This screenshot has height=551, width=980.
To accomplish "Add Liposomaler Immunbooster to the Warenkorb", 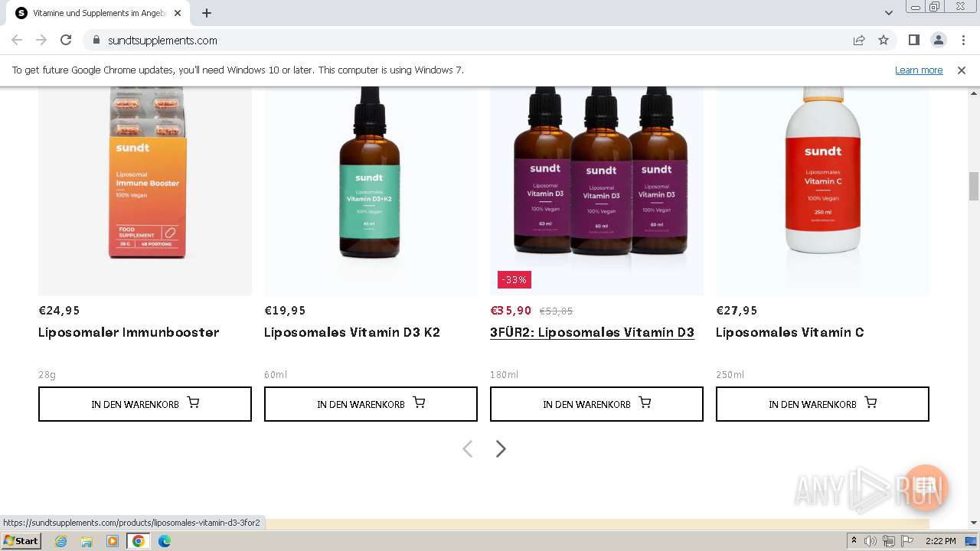I will point(145,404).
